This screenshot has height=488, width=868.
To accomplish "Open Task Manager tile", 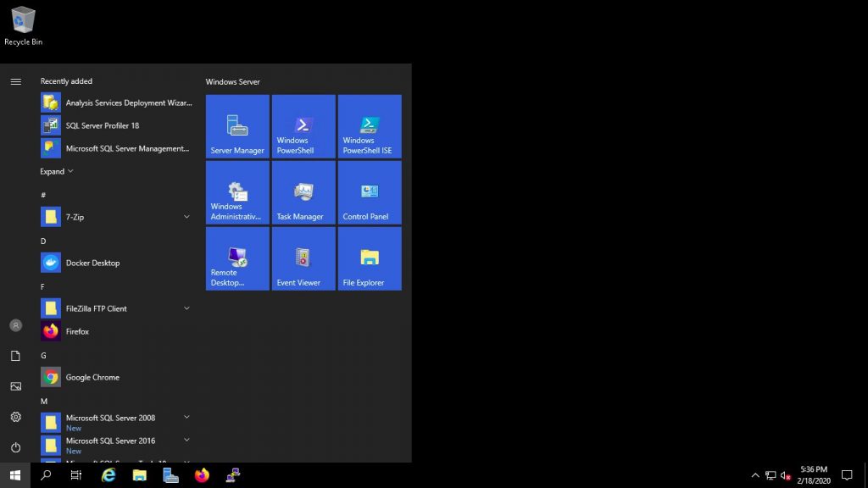I will (x=303, y=192).
